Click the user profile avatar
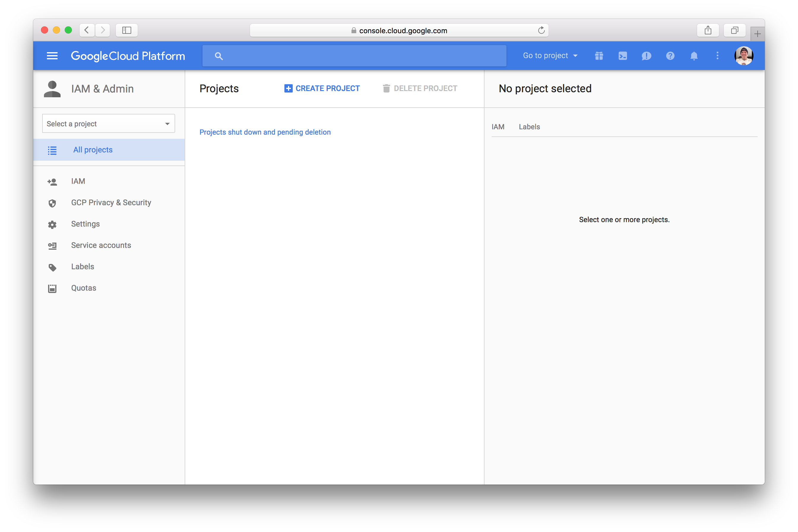This screenshot has width=798, height=532. (743, 56)
